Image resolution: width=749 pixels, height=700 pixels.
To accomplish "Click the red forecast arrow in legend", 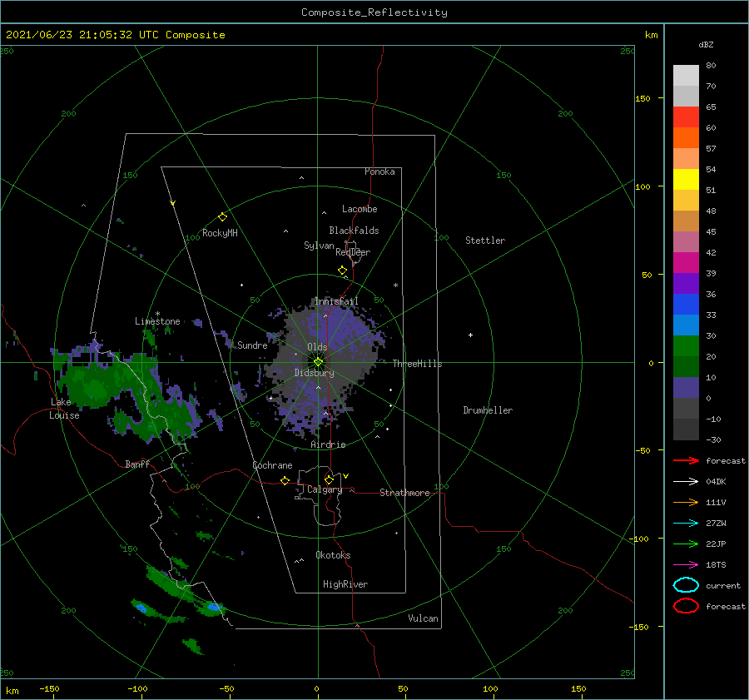I will tap(687, 460).
